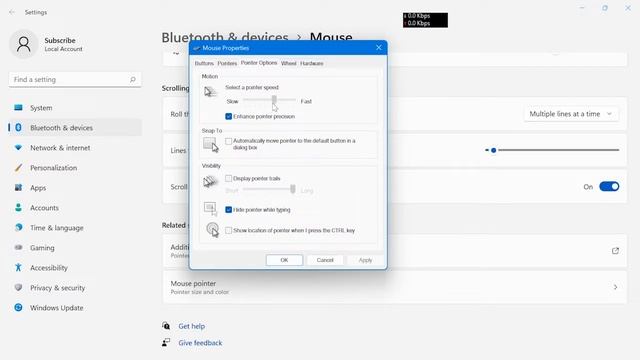640x360 pixels.
Task: Click the Bluetooth & devices icon
Action: (18, 128)
